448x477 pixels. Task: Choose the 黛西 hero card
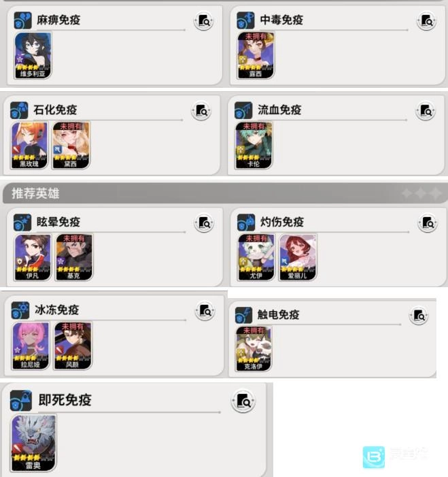coord(71,146)
